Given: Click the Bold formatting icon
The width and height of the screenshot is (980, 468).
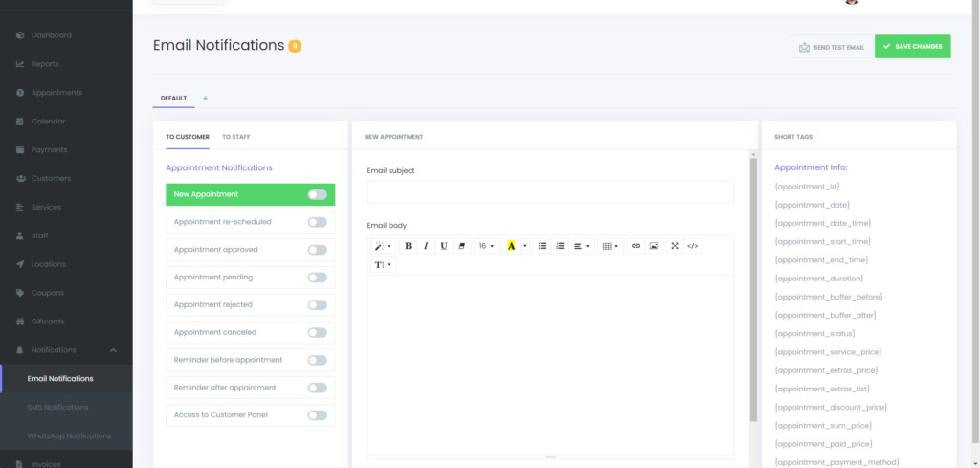Looking at the screenshot, I should (408, 246).
